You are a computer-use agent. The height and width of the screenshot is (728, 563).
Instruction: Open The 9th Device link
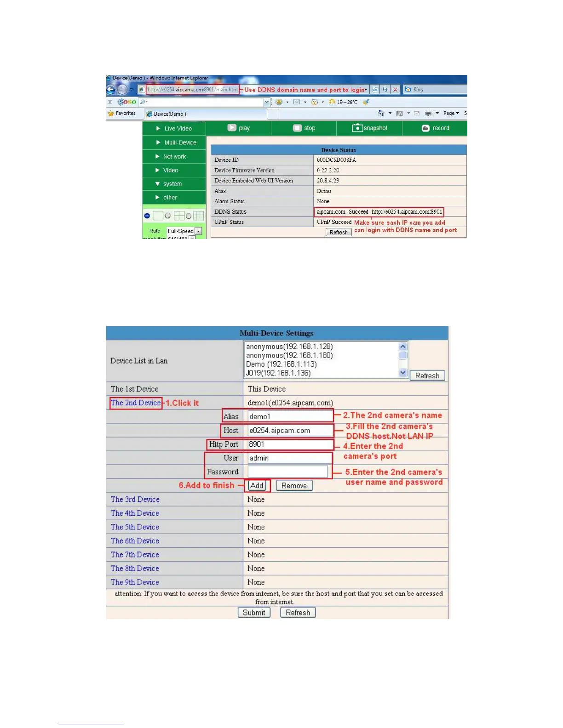coord(135,582)
